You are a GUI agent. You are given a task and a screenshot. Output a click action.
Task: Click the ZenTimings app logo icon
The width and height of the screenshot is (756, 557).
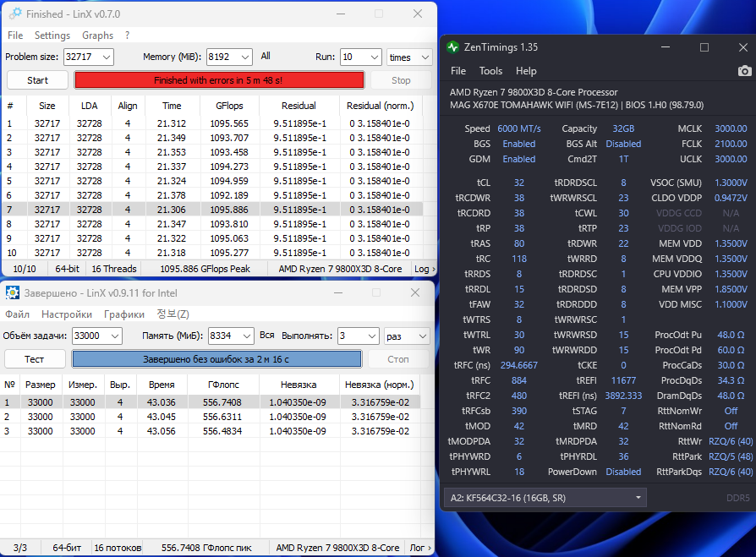452,47
